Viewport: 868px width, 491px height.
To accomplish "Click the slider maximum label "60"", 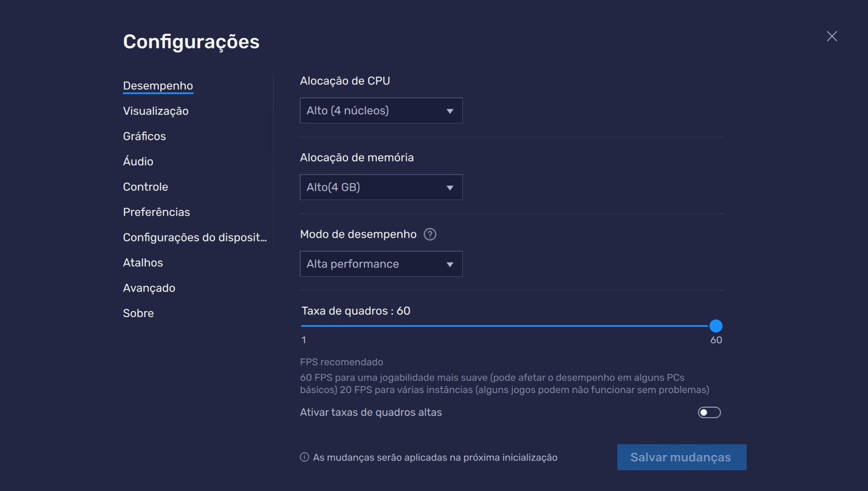I will point(716,340).
